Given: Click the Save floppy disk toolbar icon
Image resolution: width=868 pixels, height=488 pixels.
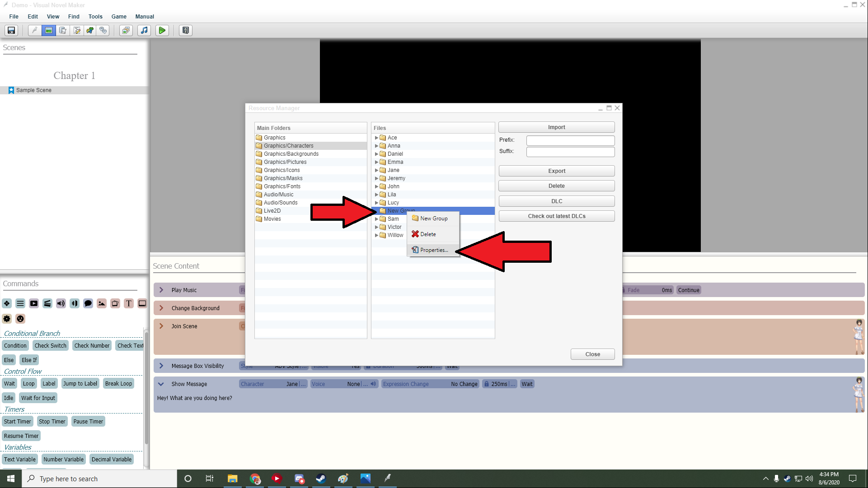Looking at the screenshot, I should [11, 30].
